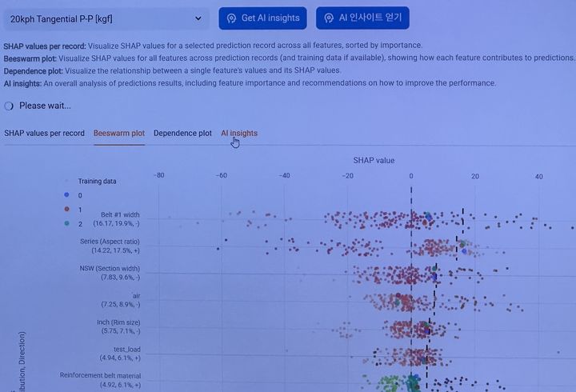Click the Please wait loading spinner
This screenshot has width=576, height=392.
pos(9,106)
